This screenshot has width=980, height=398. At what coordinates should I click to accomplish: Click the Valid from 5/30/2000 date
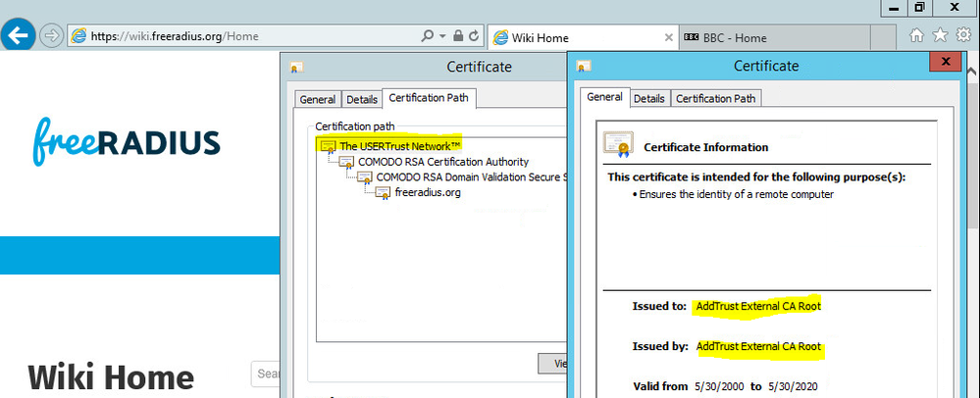point(719,387)
